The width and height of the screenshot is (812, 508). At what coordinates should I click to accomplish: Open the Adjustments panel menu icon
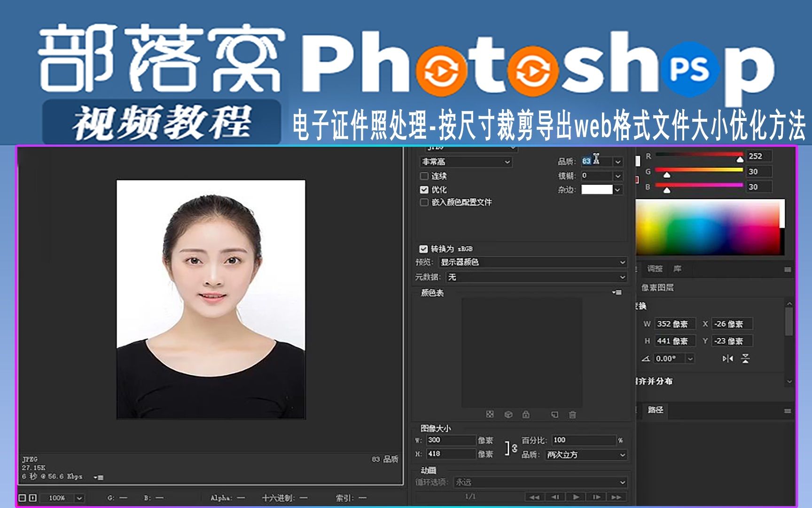[x=788, y=270]
